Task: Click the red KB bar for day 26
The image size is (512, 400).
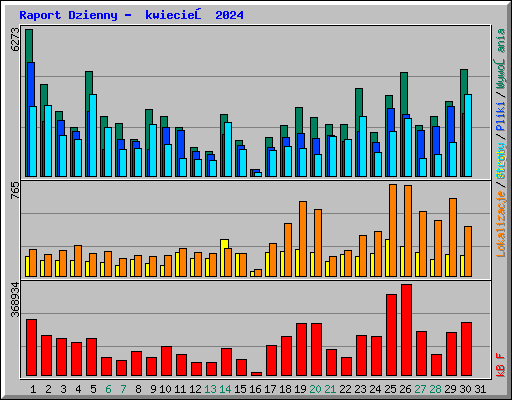Action: [x=406, y=330]
